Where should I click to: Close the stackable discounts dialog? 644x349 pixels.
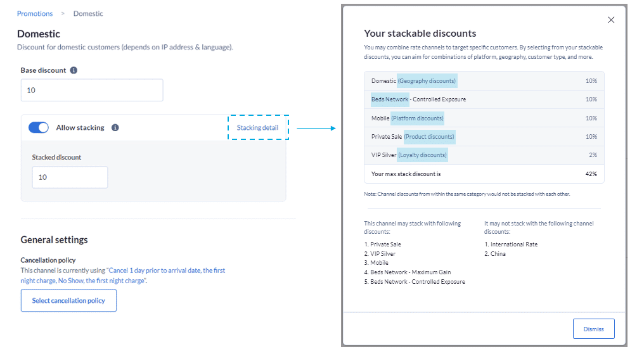[611, 20]
